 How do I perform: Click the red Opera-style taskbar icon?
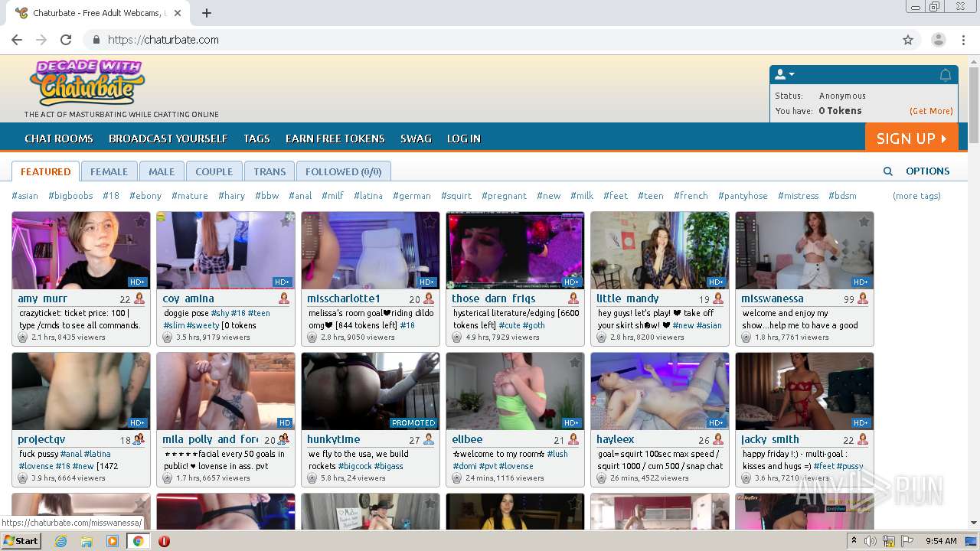(x=164, y=541)
